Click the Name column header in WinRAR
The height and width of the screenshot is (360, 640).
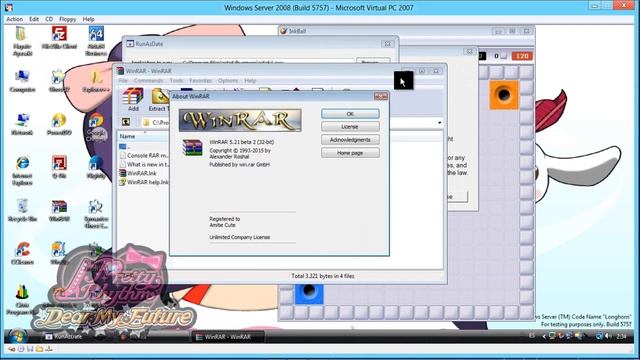coord(143,136)
